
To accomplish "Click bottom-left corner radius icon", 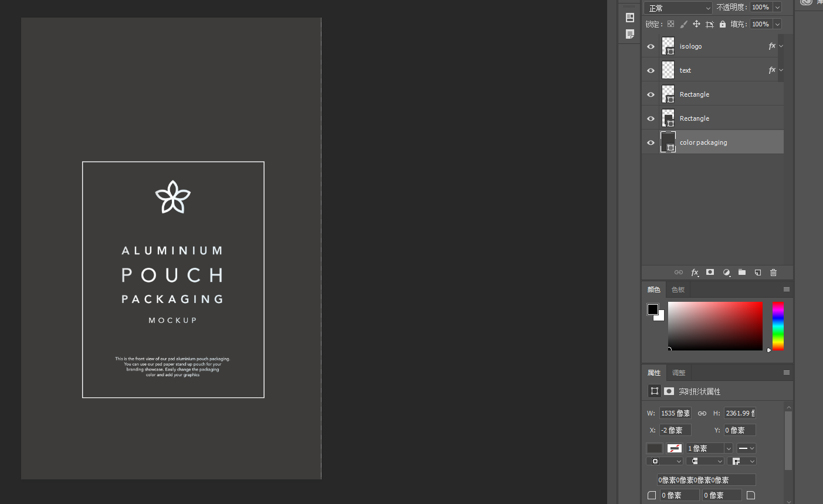I will click(x=652, y=495).
